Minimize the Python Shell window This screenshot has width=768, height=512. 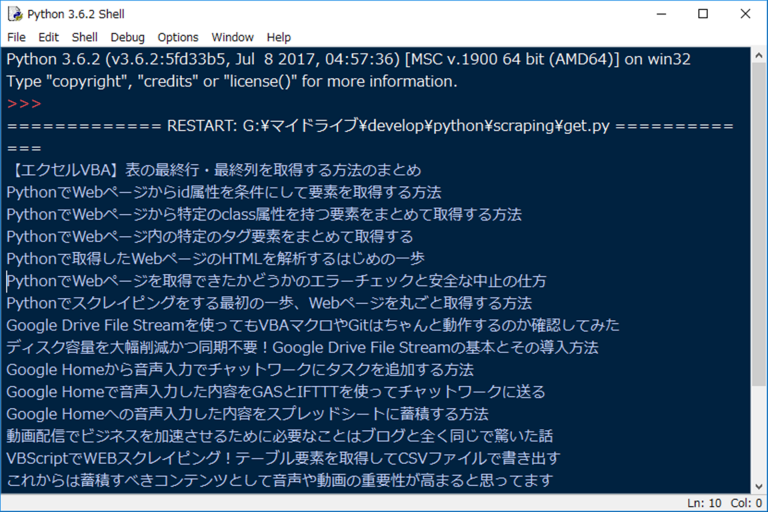pos(660,14)
